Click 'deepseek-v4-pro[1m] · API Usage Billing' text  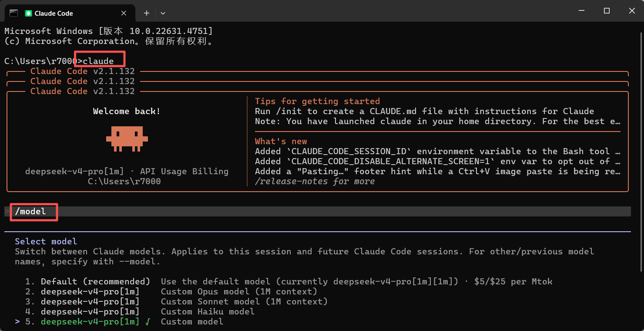pyautogui.click(x=127, y=172)
